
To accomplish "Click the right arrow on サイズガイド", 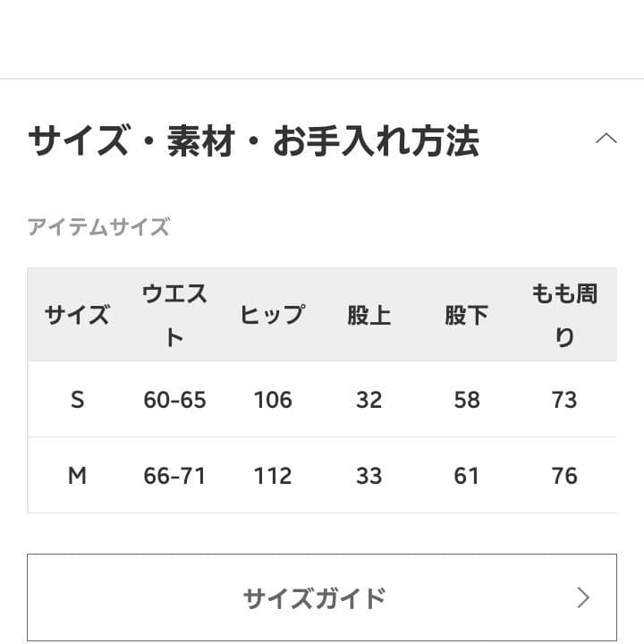I will coord(583,597).
